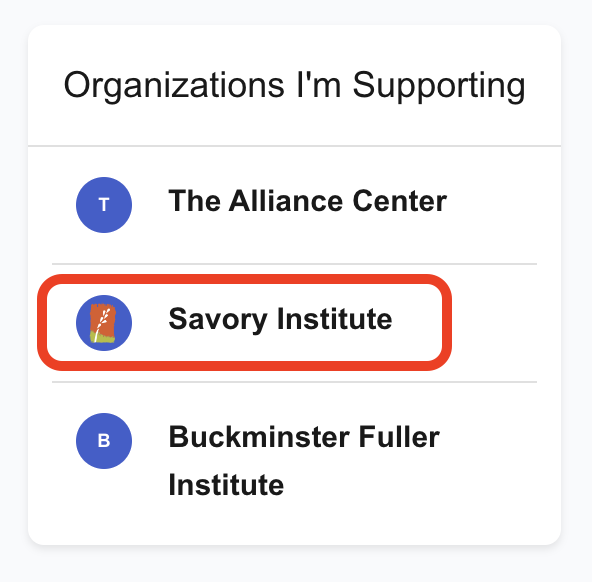592x582 pixels.
Task: Click the 'Organizations I'm Supporting' heading
Action: point(294,86)
